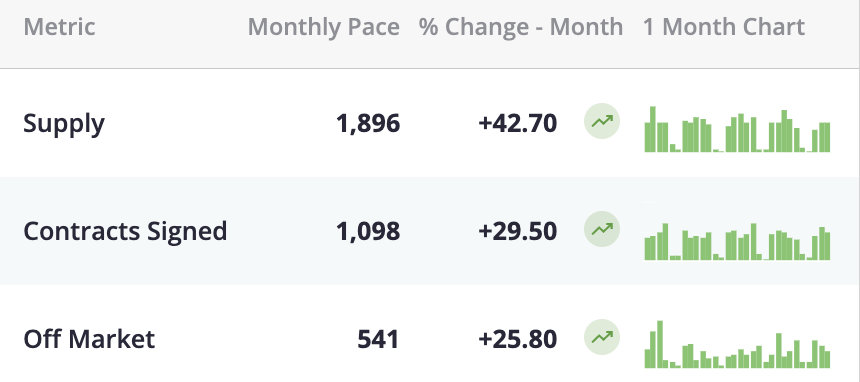Open the Contracts Signed bar chart

tap(737, 241)
